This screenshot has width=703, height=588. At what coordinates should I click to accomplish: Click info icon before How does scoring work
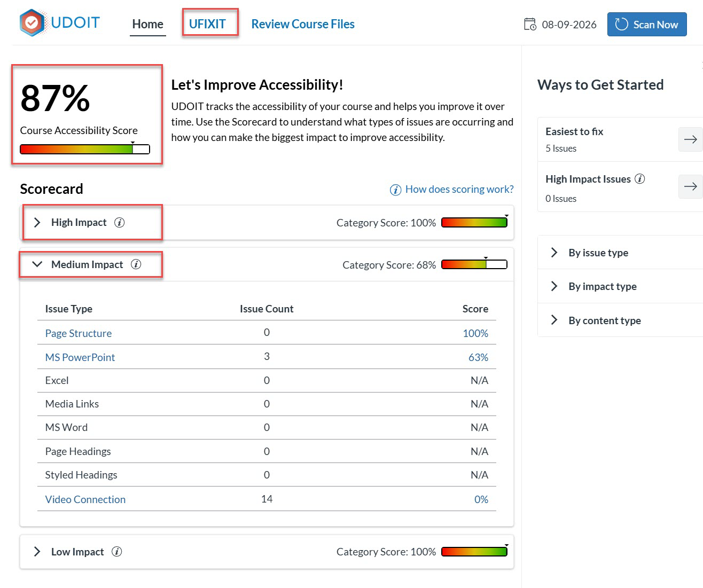point(395,190)
